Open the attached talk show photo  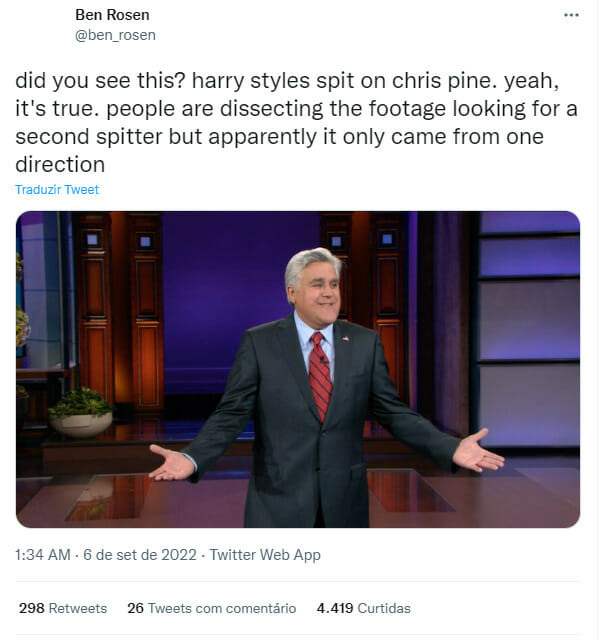coord(298,369)
